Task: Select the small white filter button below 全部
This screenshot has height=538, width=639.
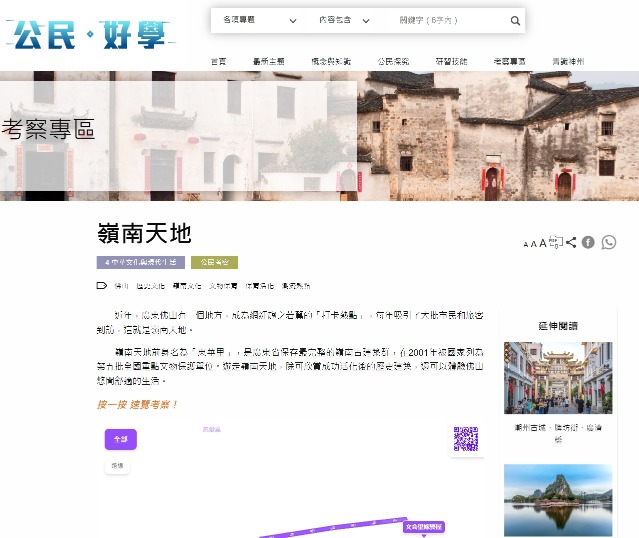Action: click(x=117, y=465)
